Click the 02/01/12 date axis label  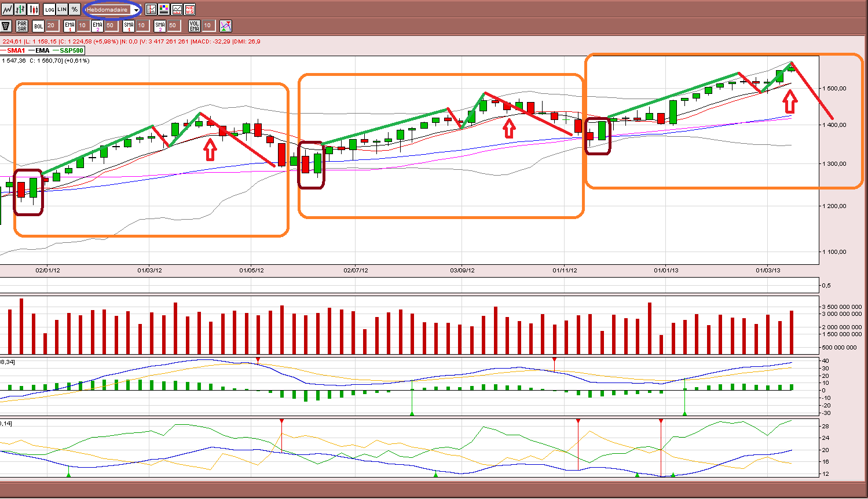[x=47, y=271]
